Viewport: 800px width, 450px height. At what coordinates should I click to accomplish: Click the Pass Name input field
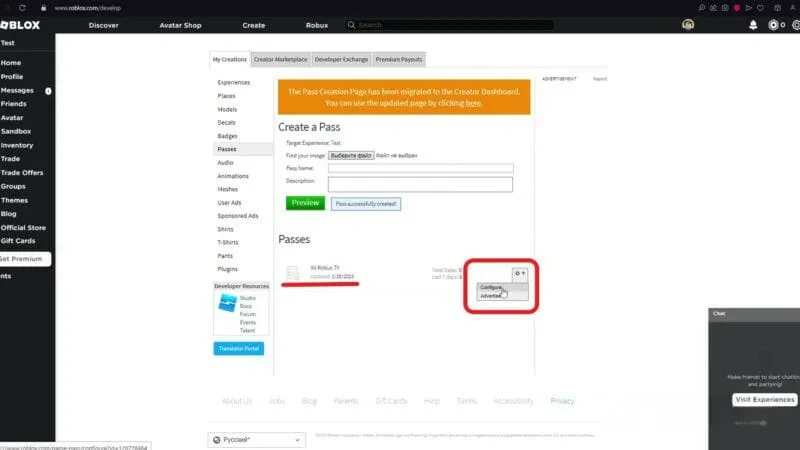point(420,168)
